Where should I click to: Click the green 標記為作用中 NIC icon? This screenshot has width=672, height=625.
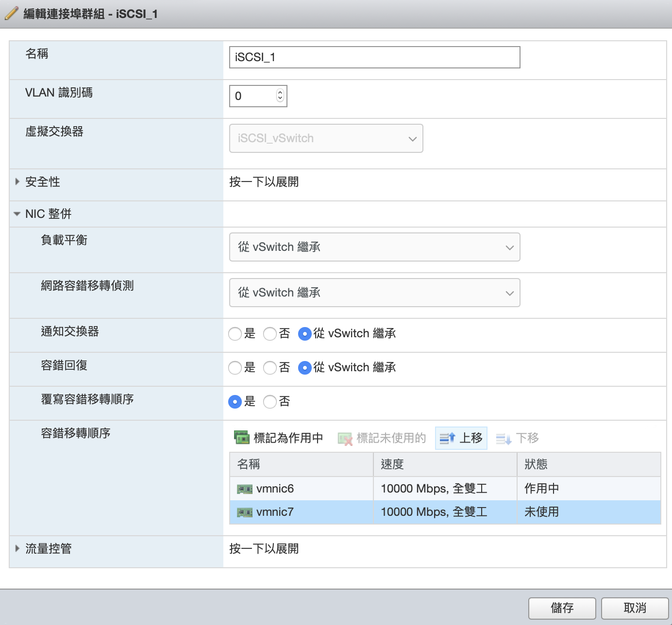[x=241, y=437]
